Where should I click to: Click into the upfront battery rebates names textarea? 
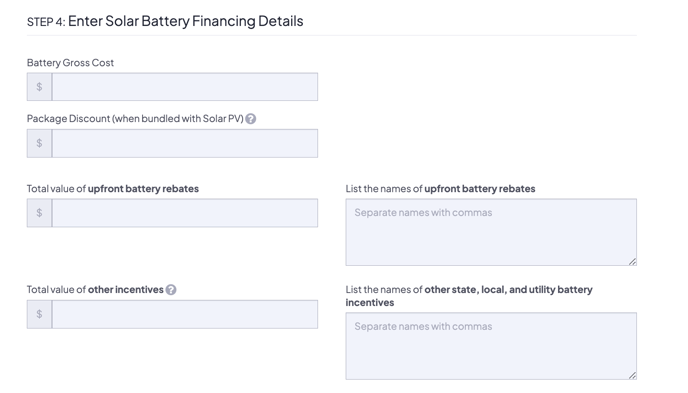click(491, 232)
